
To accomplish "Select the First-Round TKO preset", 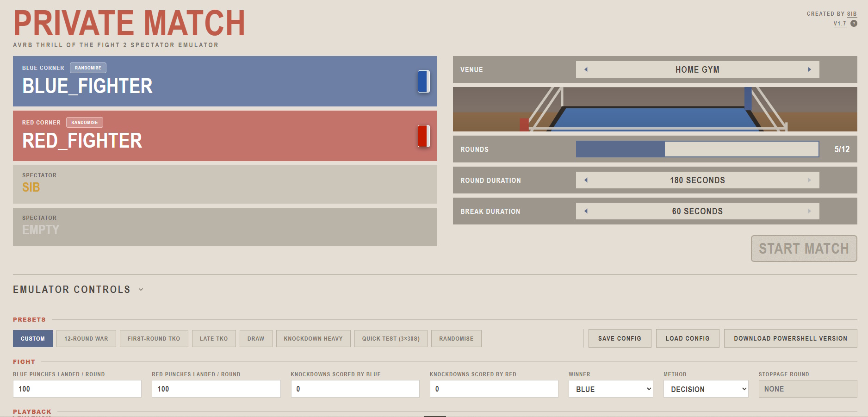I will click(x=154, y=339).
